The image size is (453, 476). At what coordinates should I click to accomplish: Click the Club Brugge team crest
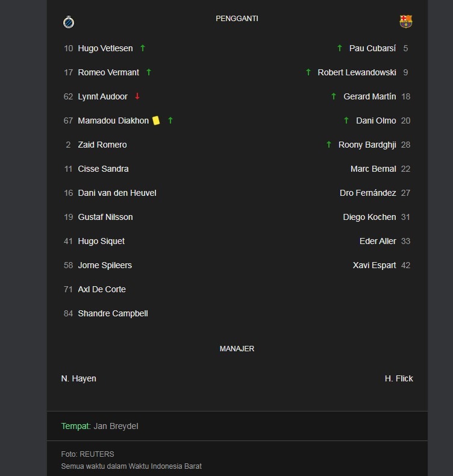pos(68,22)
